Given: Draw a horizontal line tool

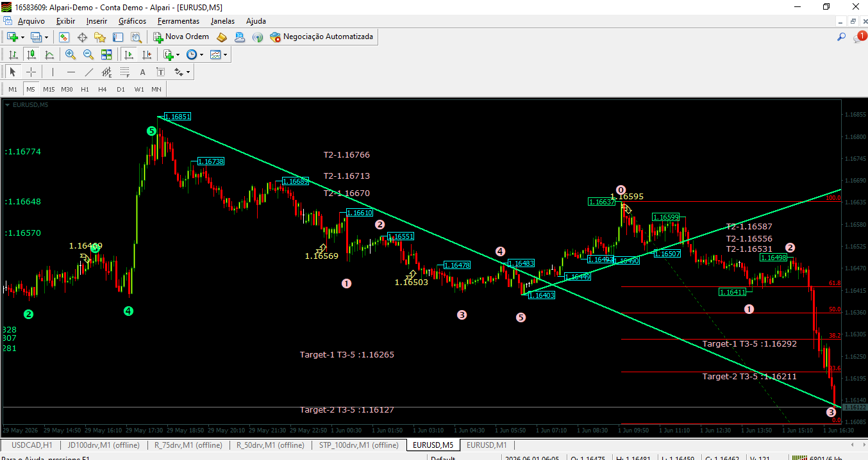Looking at the screenshot, I should click(71, 72).
